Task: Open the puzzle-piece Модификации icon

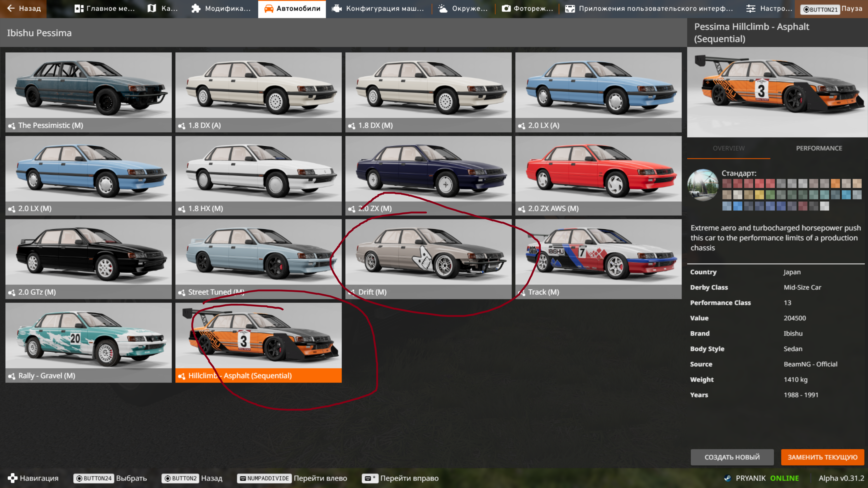Action: [x=196, y=8]
